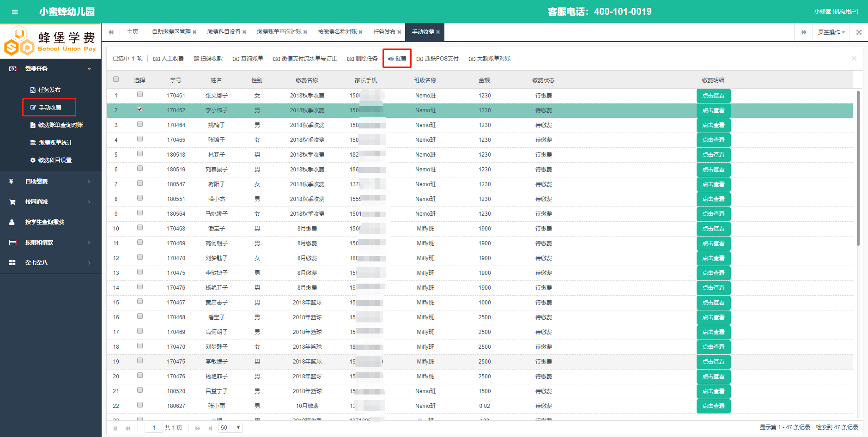Check the row for 刘睿景子
This screenshot has height=437, width=868.
(140, 169)
